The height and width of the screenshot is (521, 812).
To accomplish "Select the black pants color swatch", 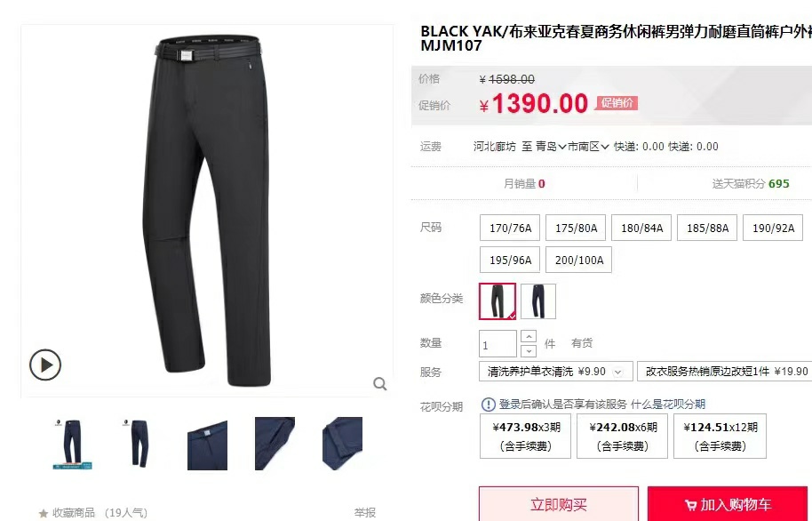I will (x=498, y=301).
